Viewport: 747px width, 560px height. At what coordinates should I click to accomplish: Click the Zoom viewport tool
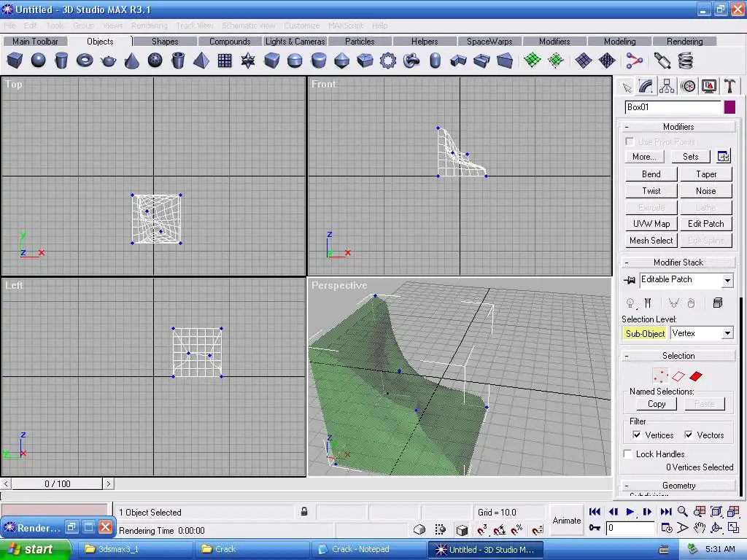(x=683, y=512)
